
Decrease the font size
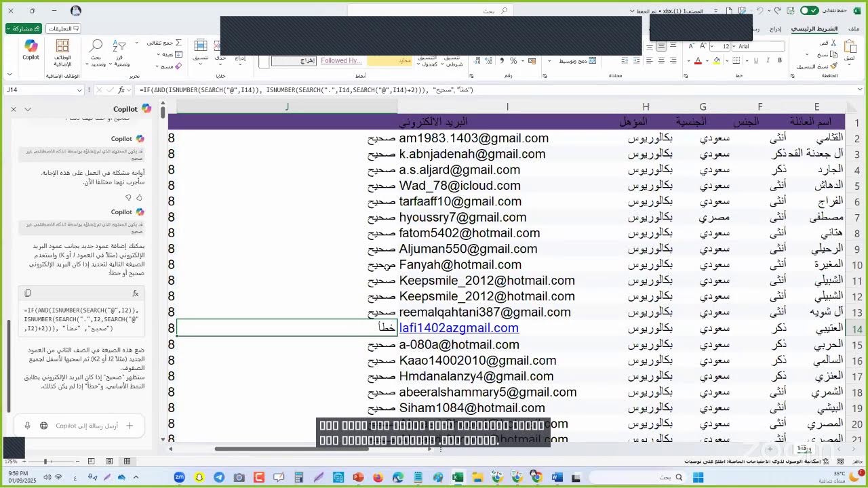click(x=691, y=46)
